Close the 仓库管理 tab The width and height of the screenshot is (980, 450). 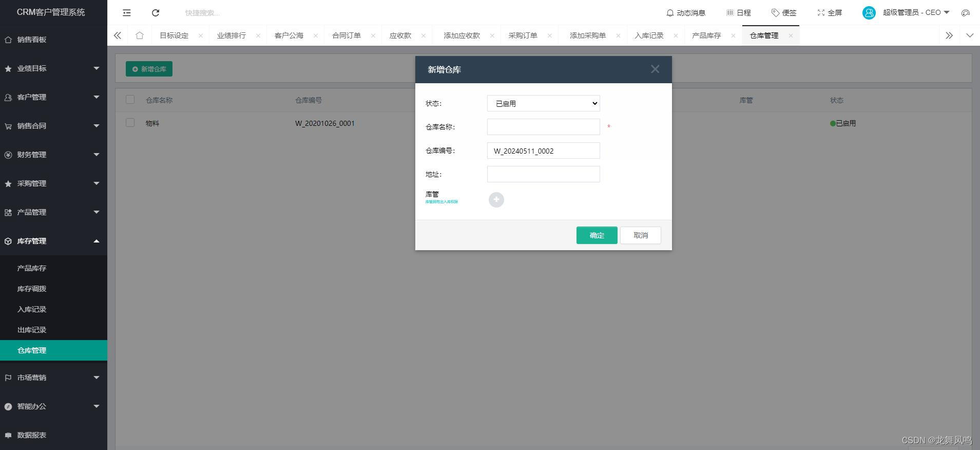[791, 35]
